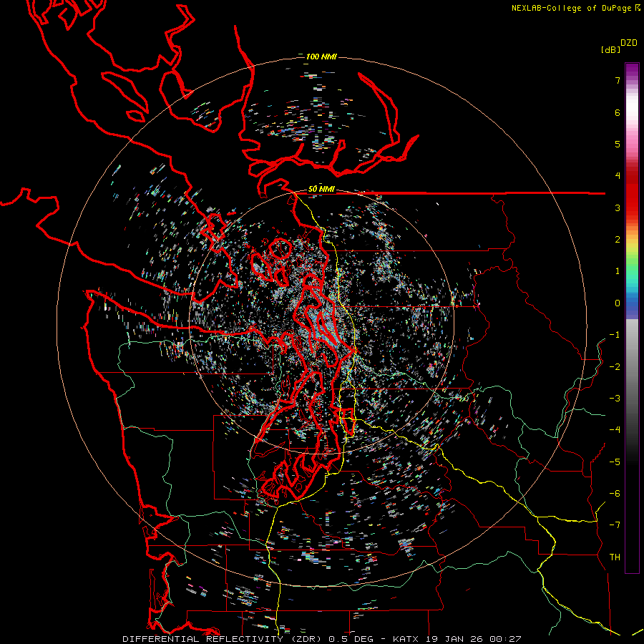The image size is (644, 644).
Task: Click the colorbar value -5 label
Action: coord(615,462)
